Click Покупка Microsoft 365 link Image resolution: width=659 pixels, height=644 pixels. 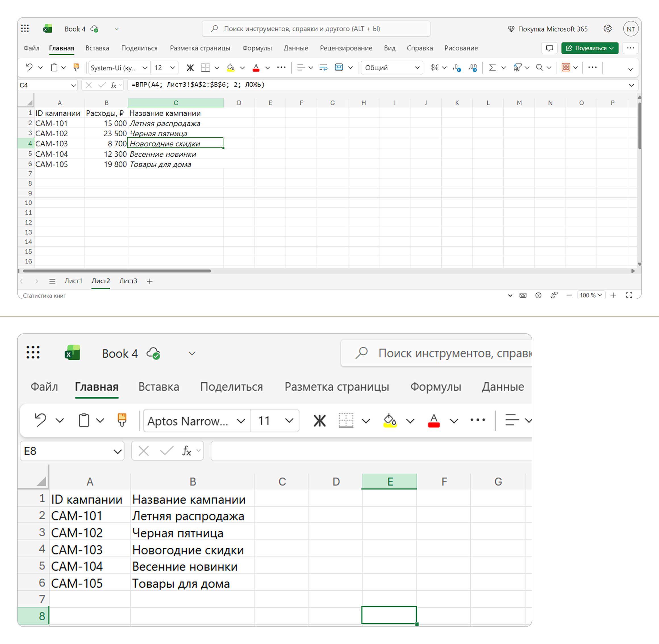[548, 29]
